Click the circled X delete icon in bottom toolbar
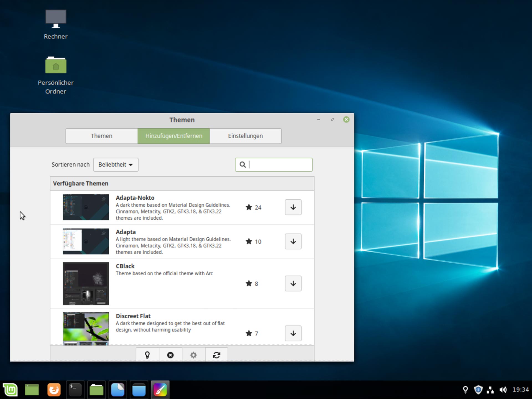The image size is (532, 399). pyautogui.click(x=170, y=355)
